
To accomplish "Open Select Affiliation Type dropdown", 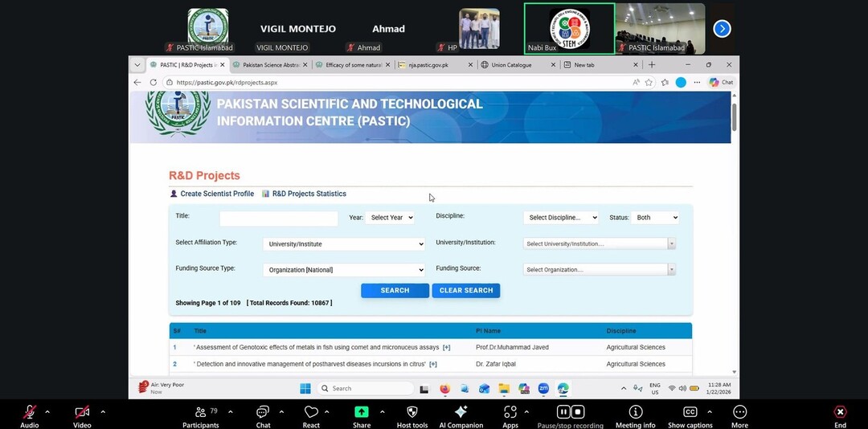I will [x=344, y=243].
